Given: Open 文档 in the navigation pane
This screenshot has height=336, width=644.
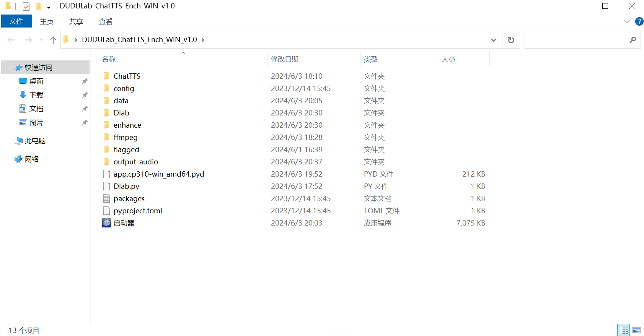Looking at the screenshot, I should (36, 109).
